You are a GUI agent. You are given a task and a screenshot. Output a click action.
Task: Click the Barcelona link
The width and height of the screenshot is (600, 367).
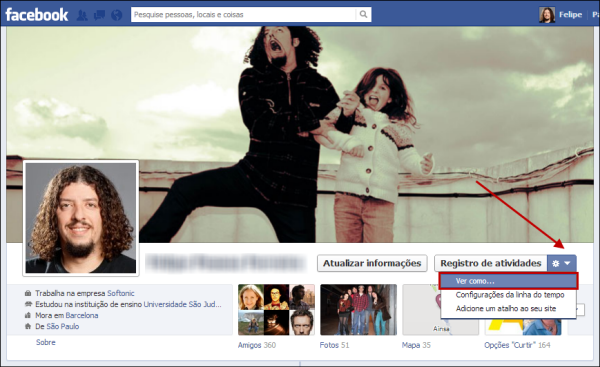(x=82, y=315)
